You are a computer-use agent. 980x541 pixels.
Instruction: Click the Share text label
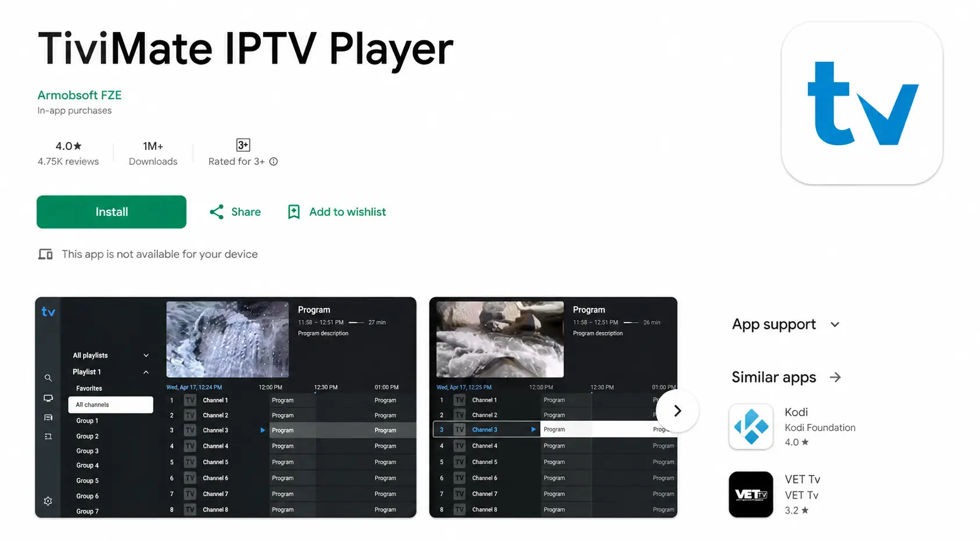[x=246, y=212]
